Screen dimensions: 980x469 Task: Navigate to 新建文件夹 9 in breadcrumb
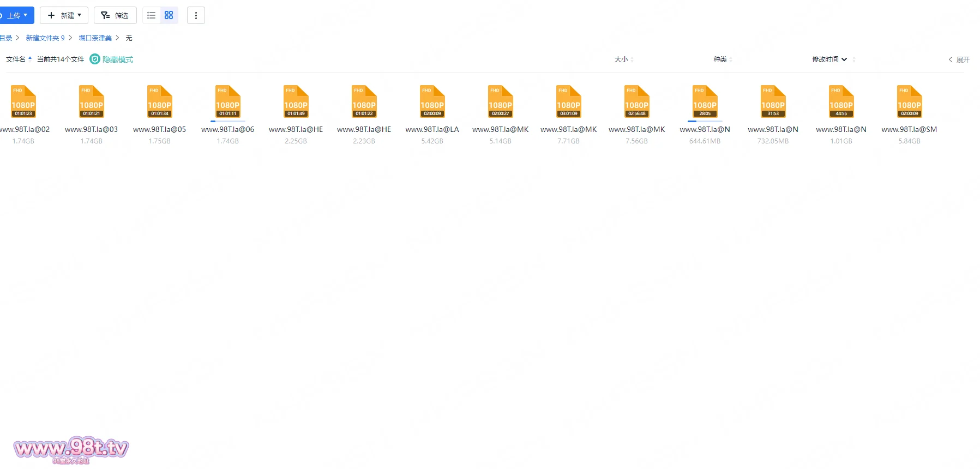click(x=45, y=38)
